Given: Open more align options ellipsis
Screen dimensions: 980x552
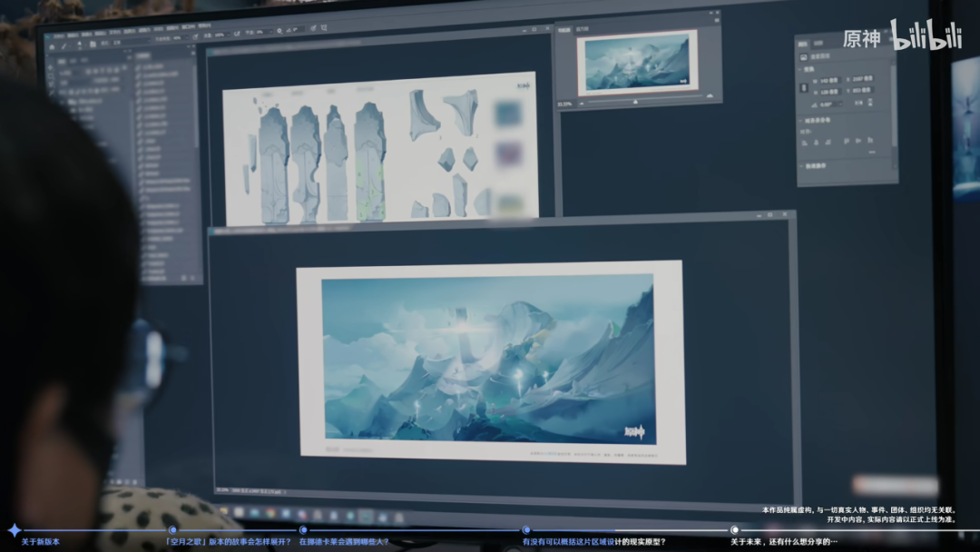Looking at the screenshot, I should [872, 152].
